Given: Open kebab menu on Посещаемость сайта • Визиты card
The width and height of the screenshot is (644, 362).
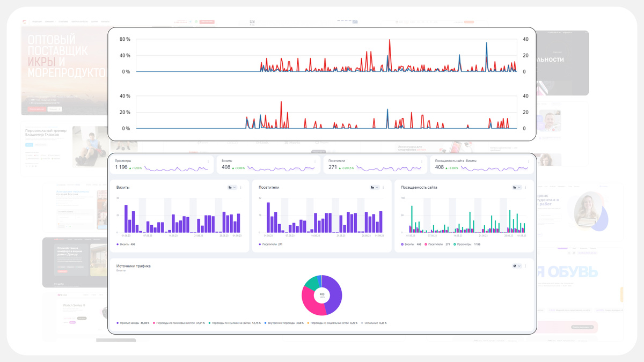Looking at the screenshot, I should (x=529, y=161).
